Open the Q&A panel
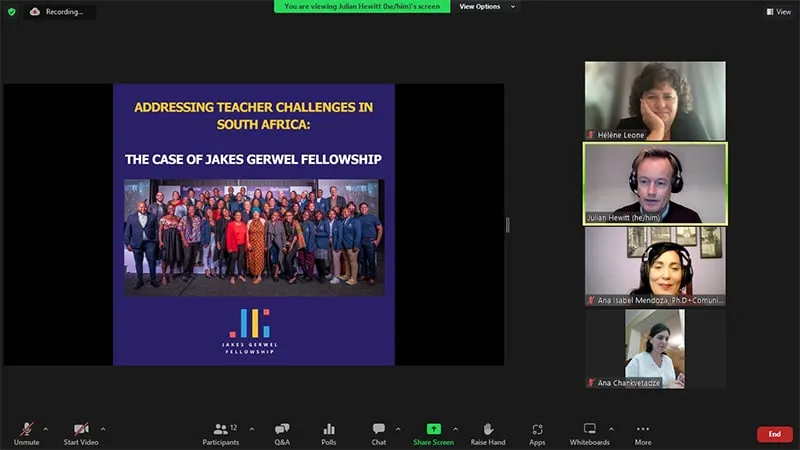800x450 pixels. pos(282,431)
